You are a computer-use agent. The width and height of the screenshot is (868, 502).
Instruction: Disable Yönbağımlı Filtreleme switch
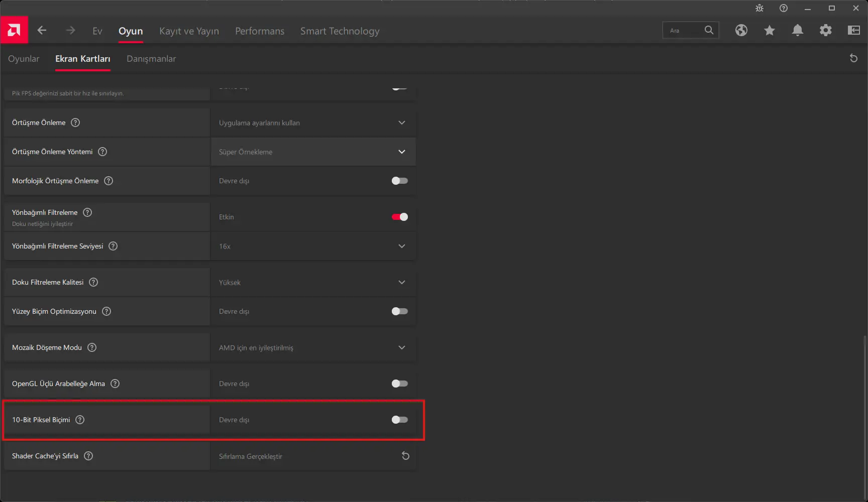click(400, 217)
